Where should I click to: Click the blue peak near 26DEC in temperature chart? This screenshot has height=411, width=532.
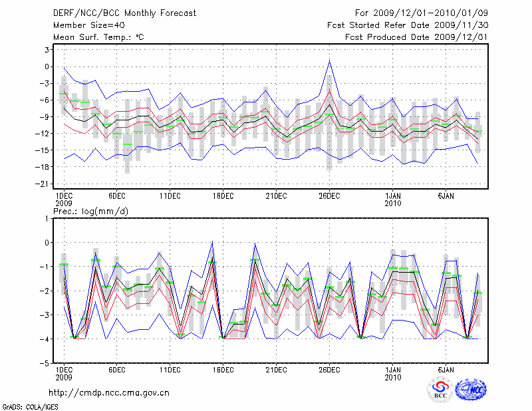point(329,61)
